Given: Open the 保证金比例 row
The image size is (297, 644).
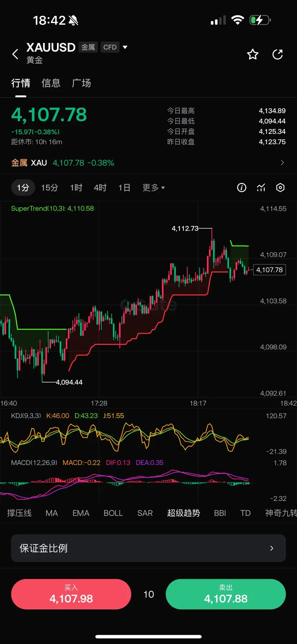Looking at the screenshot, I should (x=148, y=548).
